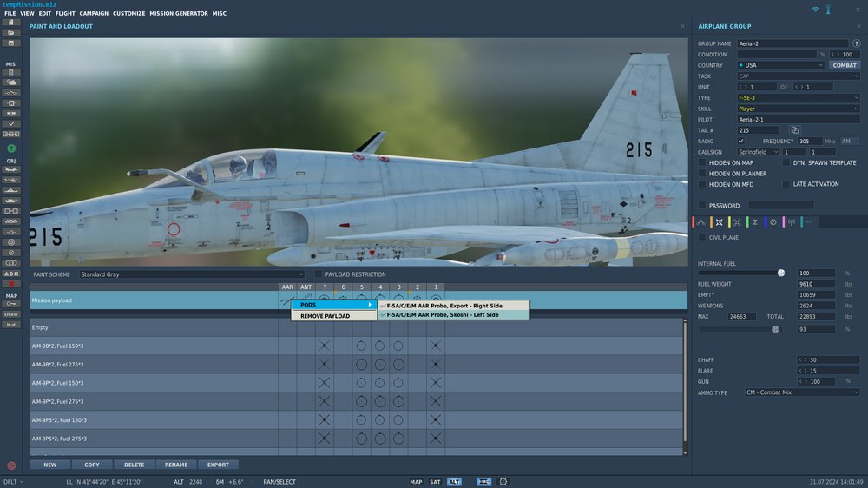868x488 pixels.
Task: Click the new mission icon in left toolbar
Action: (10, 23)
